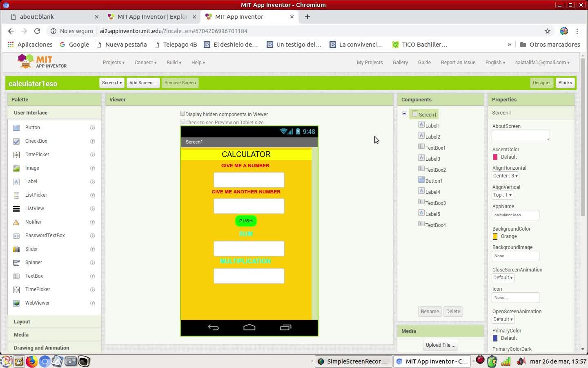
Task: Open the Build menu
Action: [x=174, y=63]
